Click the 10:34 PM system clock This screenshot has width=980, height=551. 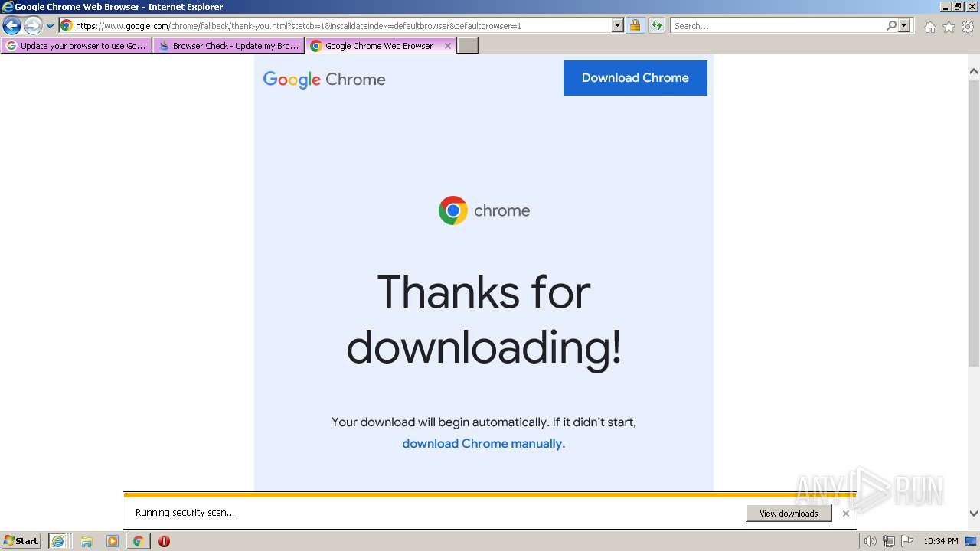(x=940, y=541)
